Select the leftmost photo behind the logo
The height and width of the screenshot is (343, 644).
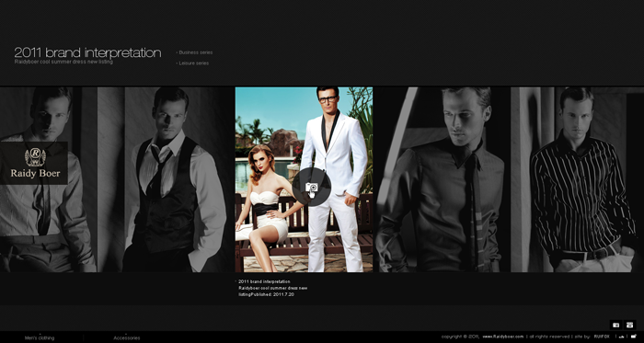49,179
